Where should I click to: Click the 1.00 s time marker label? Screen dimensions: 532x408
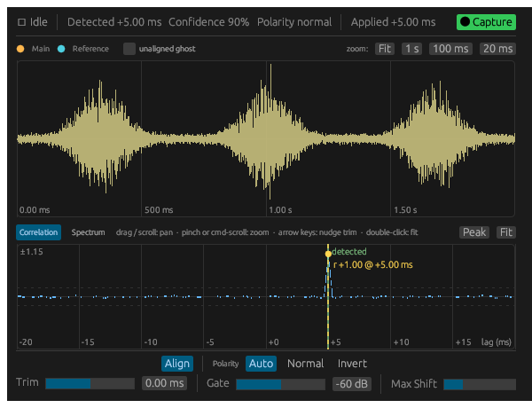click(280, 210)
